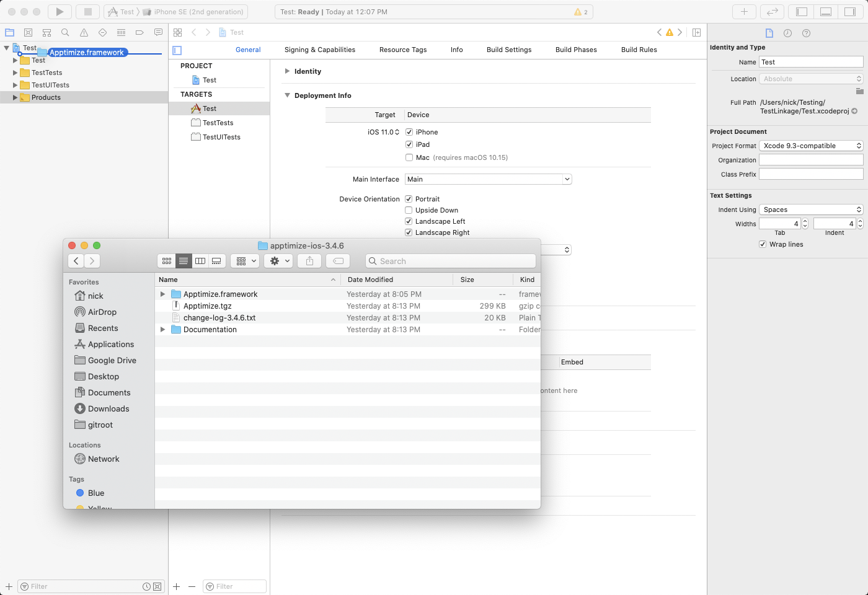Click the Finder Share button
Viewport: 868px width, 595px height.
coord(309,261)
